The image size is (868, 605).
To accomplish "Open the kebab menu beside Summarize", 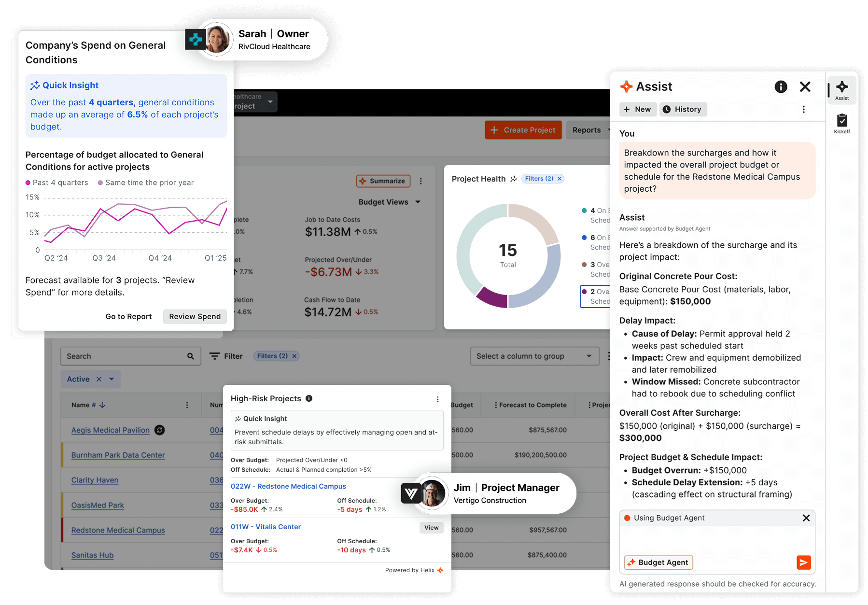I will (x=421, y=181).
